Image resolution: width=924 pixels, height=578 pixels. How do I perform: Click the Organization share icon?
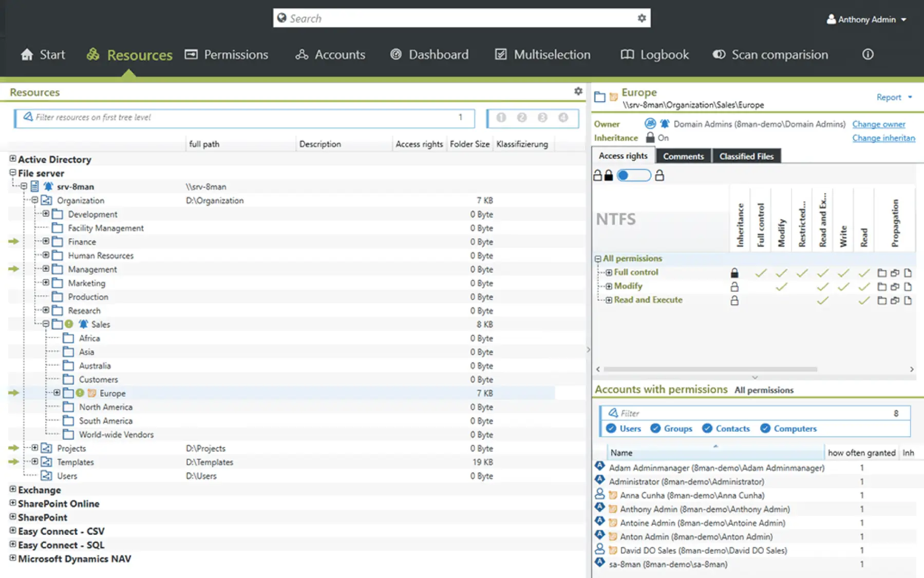coord(47,200)
